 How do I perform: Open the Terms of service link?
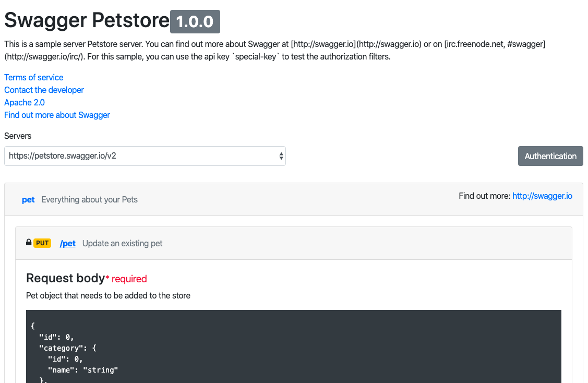[34, 77]
